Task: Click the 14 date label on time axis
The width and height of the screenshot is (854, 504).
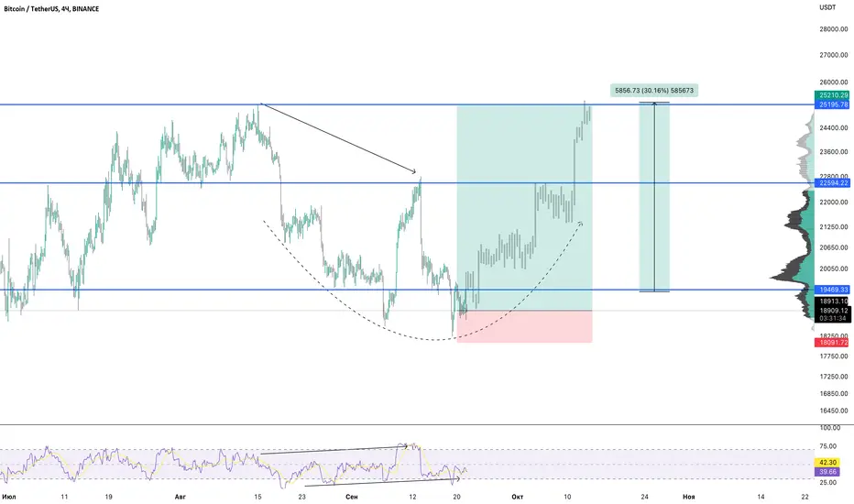Action: (x=761, y=497)
